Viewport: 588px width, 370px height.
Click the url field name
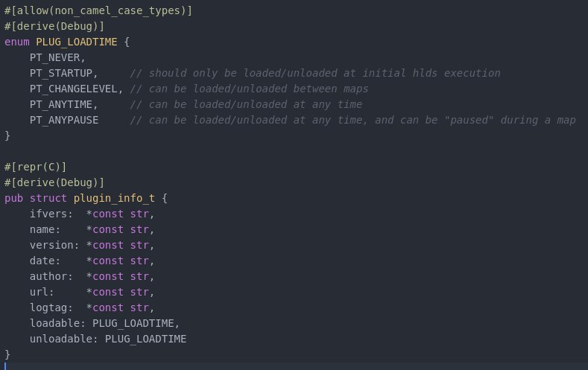coord(39,292)
